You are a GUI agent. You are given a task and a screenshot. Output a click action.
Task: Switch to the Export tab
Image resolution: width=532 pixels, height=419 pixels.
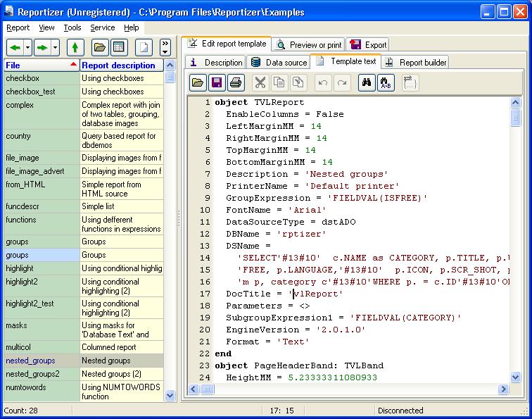(367, 45)
